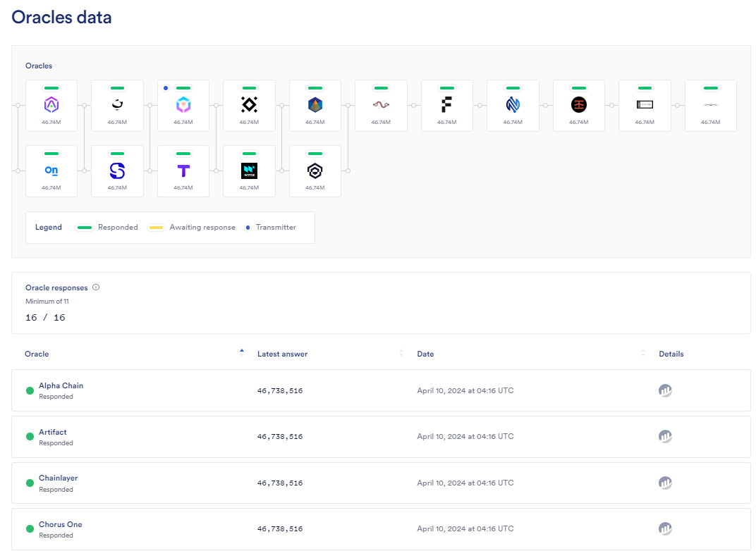The image size is (756, 551).
Task: Click the Latest answer column header
Action: pyautogui.click(x=283, y=354)
